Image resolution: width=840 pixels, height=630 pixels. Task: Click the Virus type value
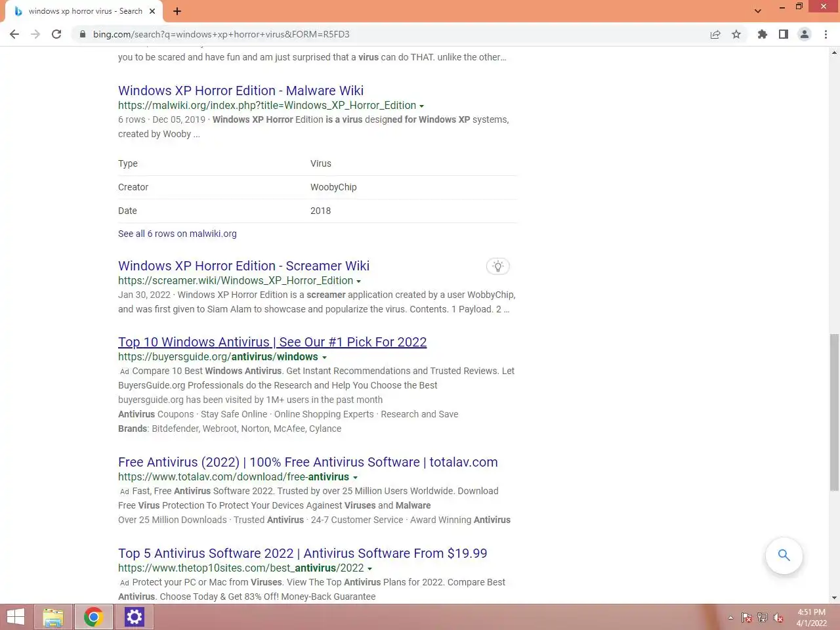pyautogui.click(x=321, y=163)
